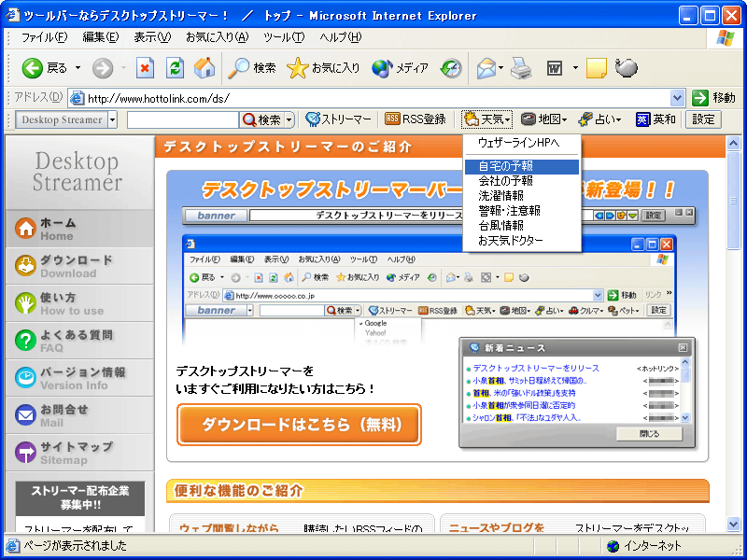Click the orange ダウンロードはこちら（無料） button
This screenshot has width=747, height=560.
[299, 425]
